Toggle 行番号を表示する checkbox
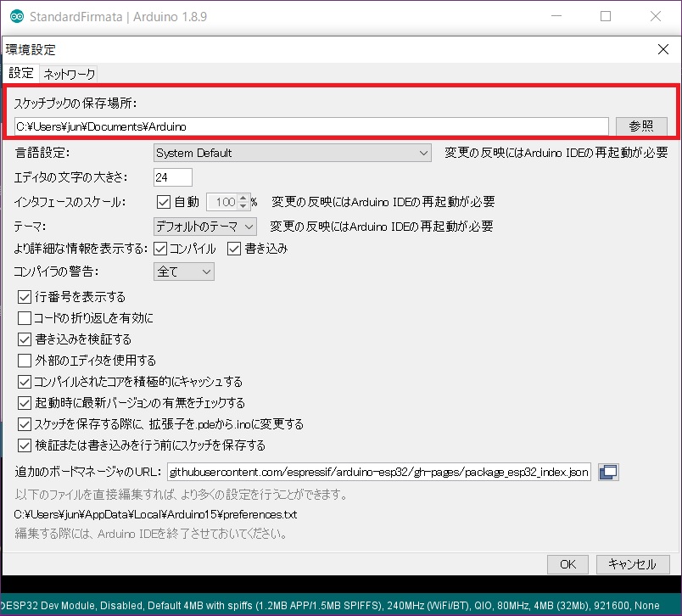Screen dimensions: 682x616 click(25, 297)
